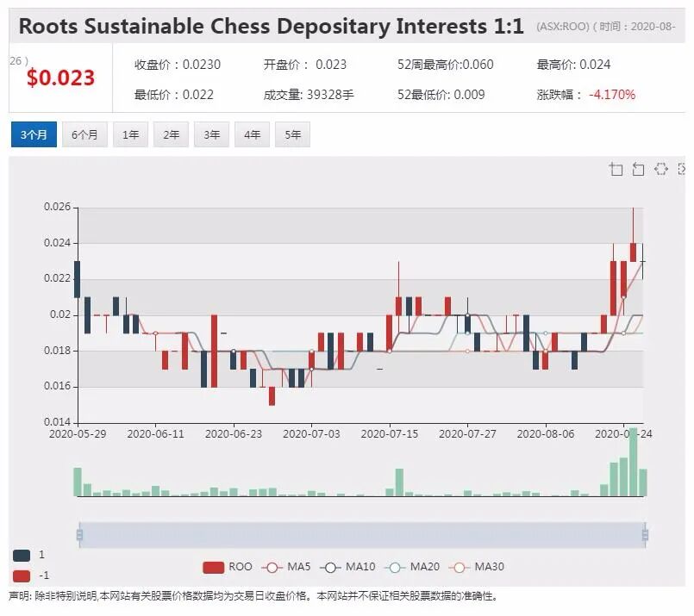694x616 pixels.
Task: Click the red '-1' visual map swatch
Action: tap(22, 576)
